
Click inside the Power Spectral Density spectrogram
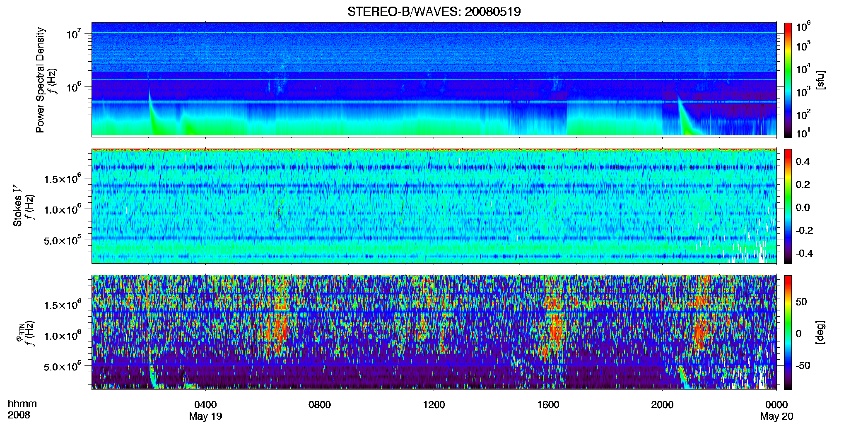click(x=434, y=79)
